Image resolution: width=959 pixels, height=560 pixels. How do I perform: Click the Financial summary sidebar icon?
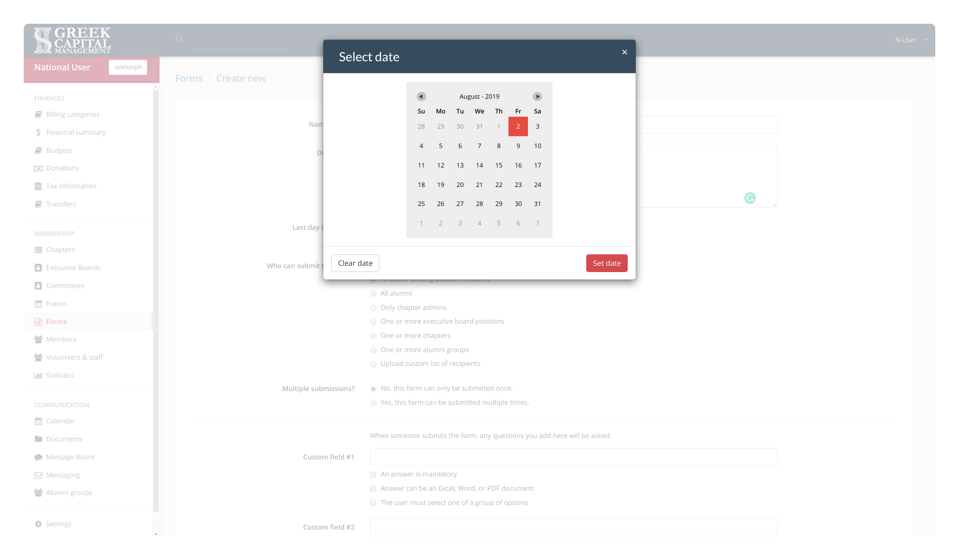tap(38, 132)
